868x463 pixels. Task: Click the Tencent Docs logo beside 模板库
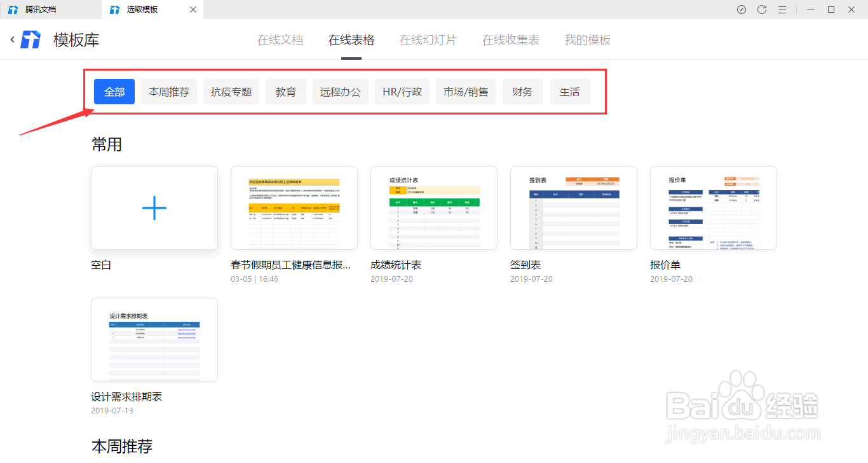[30, 39]
